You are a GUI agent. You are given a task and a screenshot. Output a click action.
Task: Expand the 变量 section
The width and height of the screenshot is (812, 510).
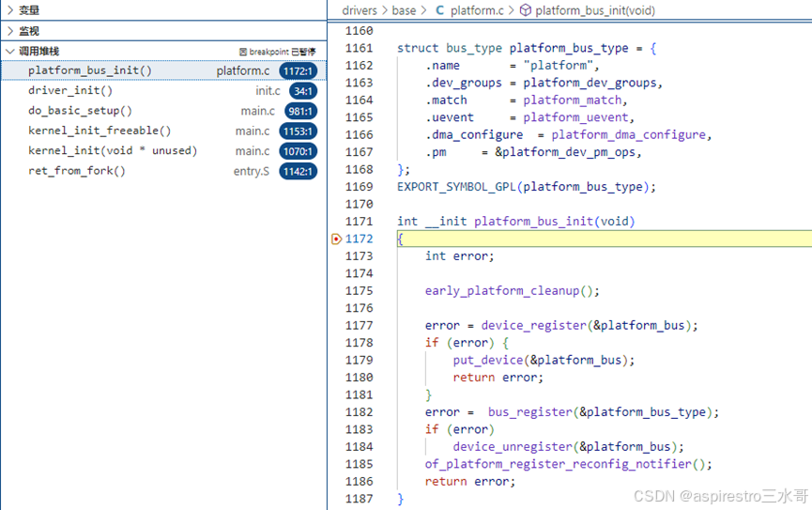(163, 9)
